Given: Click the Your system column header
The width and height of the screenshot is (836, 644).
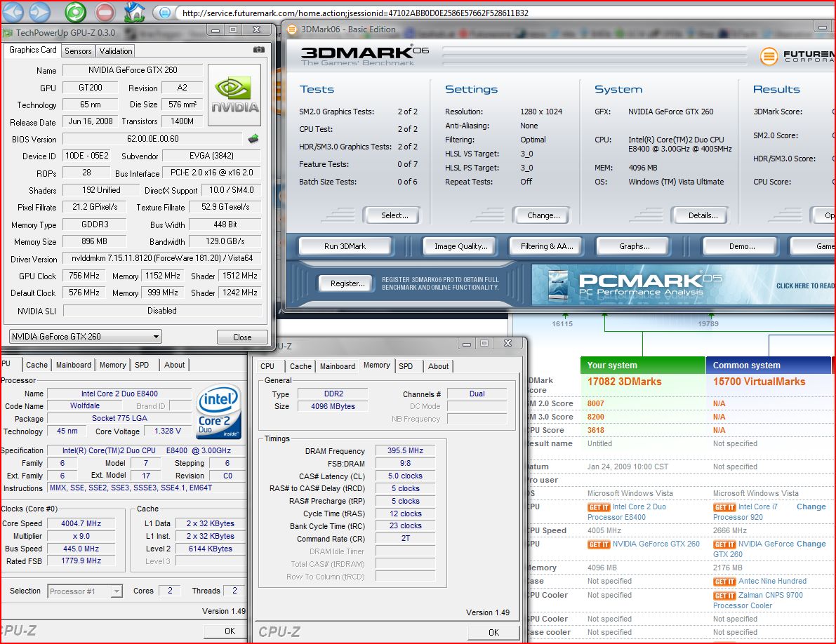Looking at the screenshot, I should coord(643,365).
